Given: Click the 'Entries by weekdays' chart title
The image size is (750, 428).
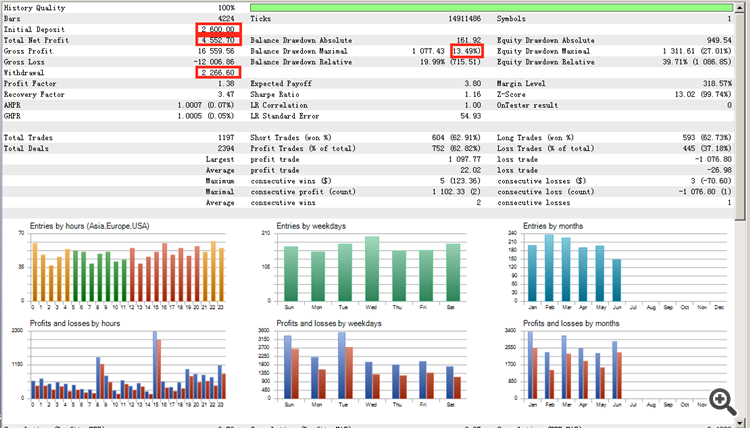Looking at the screenshot, I should (x=311, y=226).
